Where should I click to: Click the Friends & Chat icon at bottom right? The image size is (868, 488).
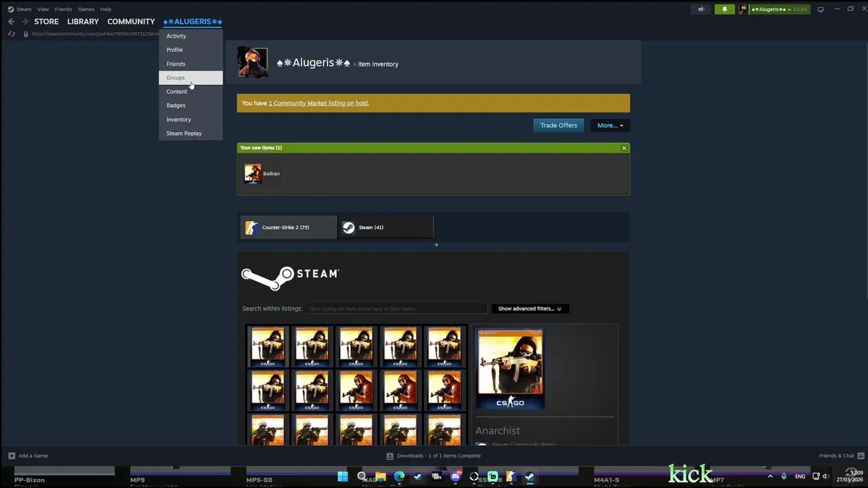861,455
